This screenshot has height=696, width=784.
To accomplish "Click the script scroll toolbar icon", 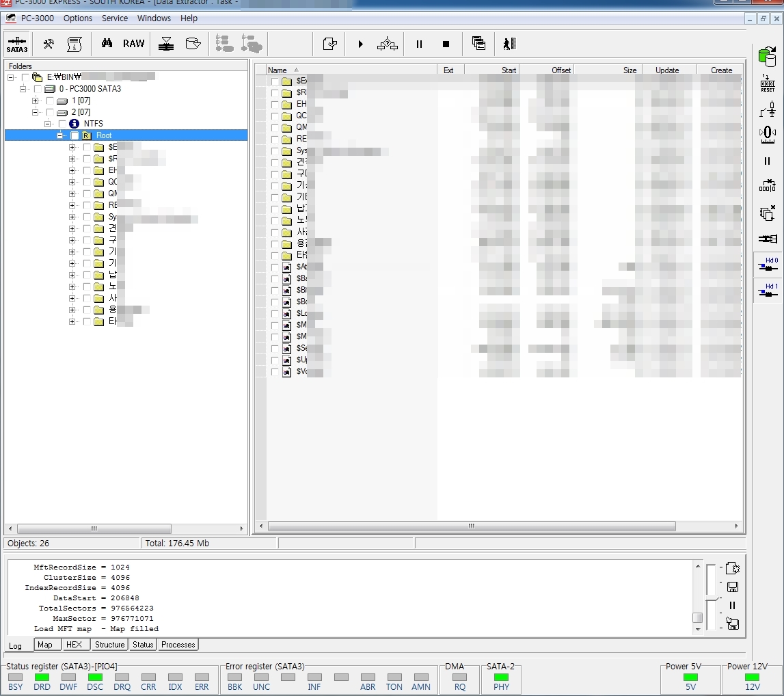I will (x=75, y=44).
